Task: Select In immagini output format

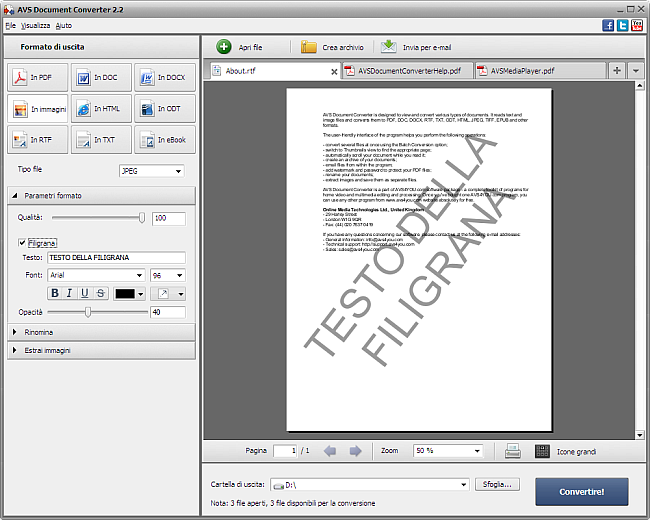Action: point(37,109)
